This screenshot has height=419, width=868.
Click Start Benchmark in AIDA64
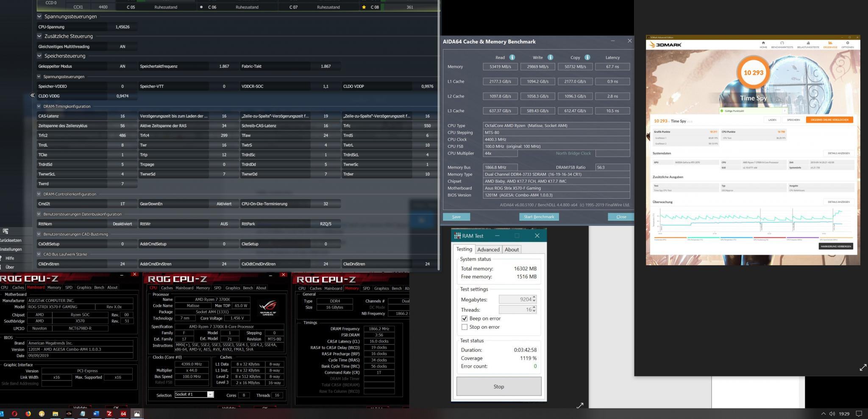539,217
